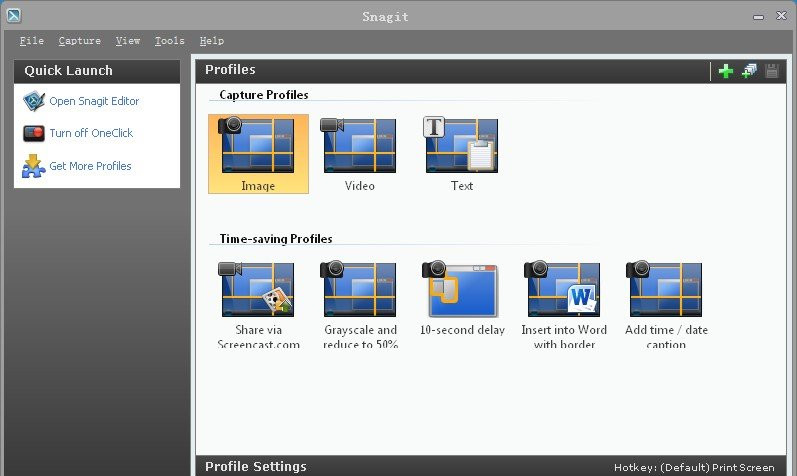The image size is (797, 476).
Task: Click the Get More Profiles puzzle icon
Action: (34, 166)
